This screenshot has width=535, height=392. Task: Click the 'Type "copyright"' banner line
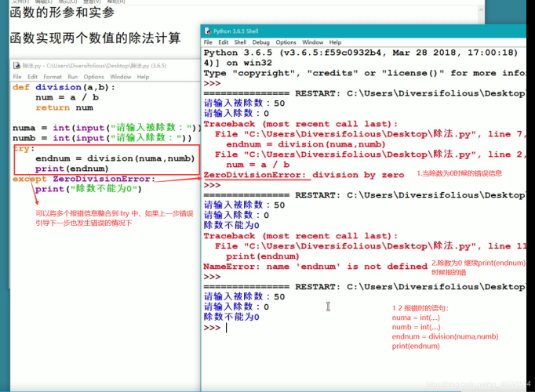tap(365, 73)
